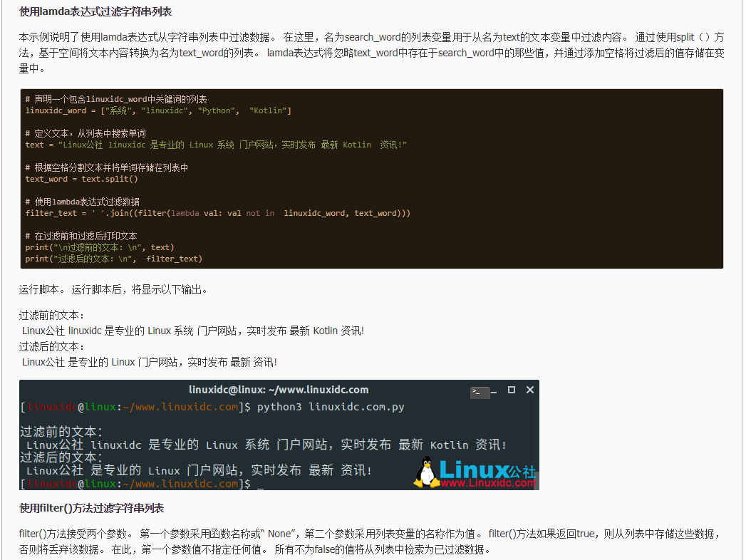Click heading 使用filter()方法过滤字符串列表
This screenshot has height=560, width=746.
coord(91,508)
